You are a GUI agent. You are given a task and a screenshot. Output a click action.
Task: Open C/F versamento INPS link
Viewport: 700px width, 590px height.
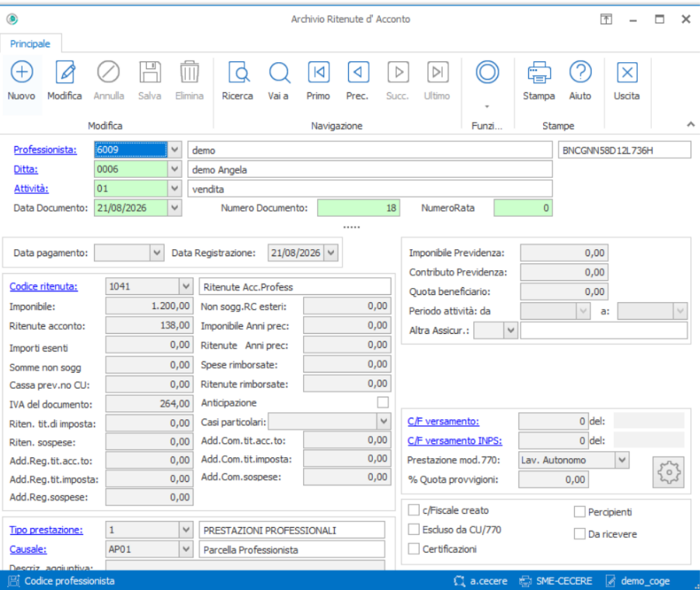coord(454,441)
